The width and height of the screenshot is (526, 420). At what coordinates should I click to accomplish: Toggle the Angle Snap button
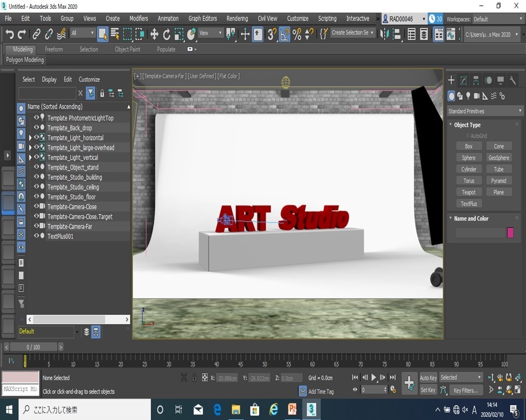pyautogui.click(x=284, y=34)
